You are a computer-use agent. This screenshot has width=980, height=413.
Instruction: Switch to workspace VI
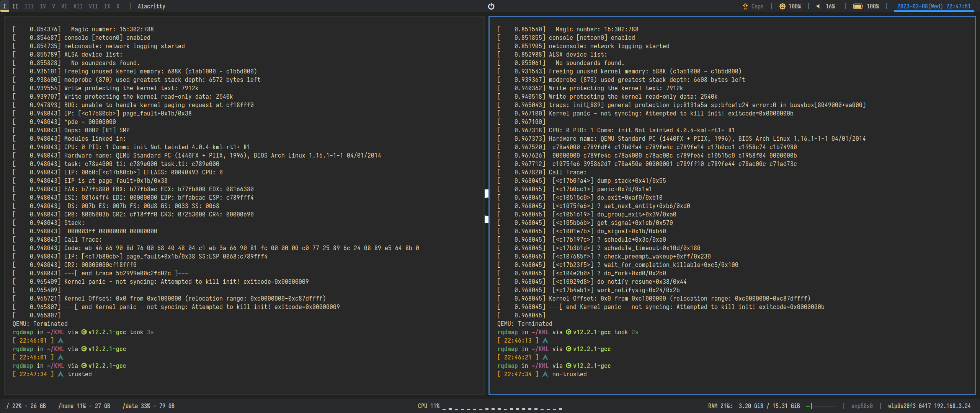[x=64, y=6]
